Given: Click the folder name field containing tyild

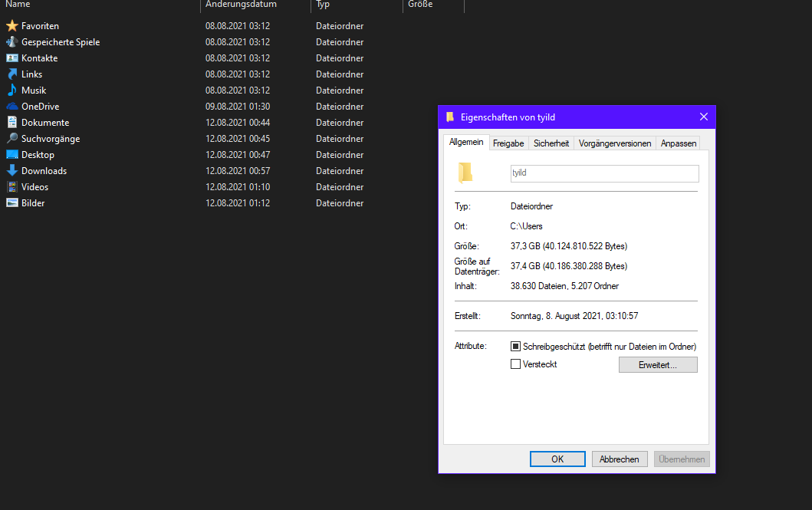Looking at the screenshot, I should (x=604, y=173).
